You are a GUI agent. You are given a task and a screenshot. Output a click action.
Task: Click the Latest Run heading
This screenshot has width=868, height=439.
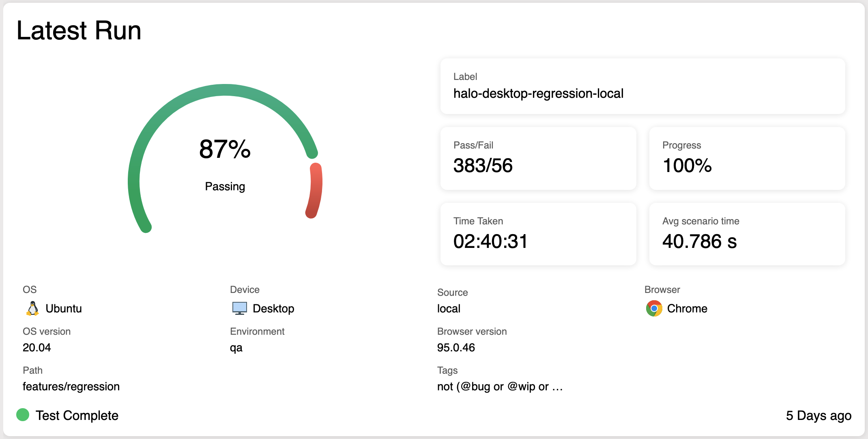(x=79, y=30)
